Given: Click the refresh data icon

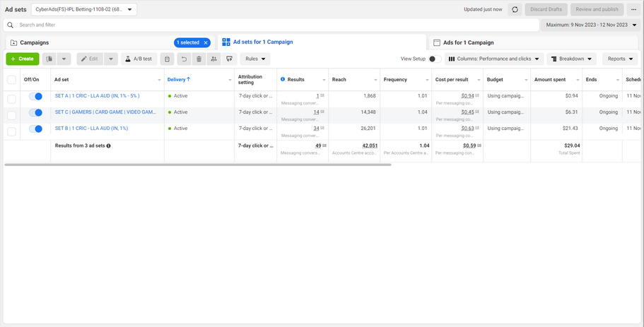Looking at the screenshot, I should coord(513,9).
